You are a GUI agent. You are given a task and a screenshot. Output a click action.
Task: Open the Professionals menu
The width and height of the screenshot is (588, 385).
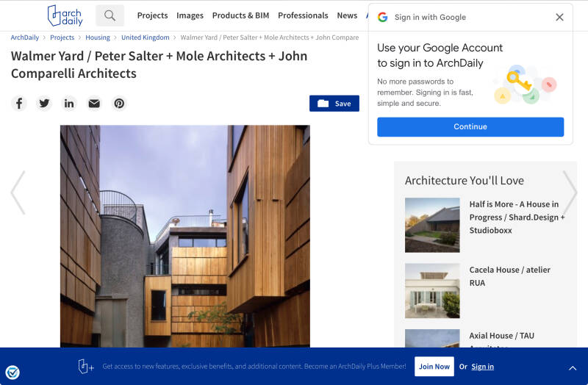click(303, 15)
